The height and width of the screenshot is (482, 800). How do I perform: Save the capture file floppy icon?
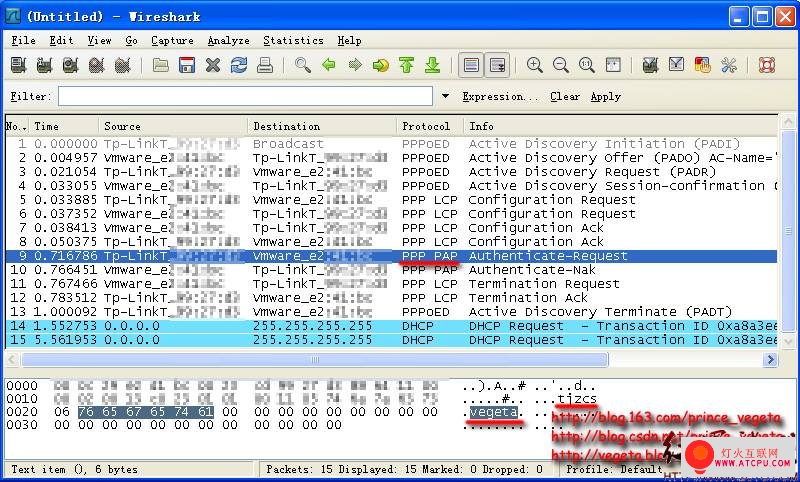(x=187, y=65)
